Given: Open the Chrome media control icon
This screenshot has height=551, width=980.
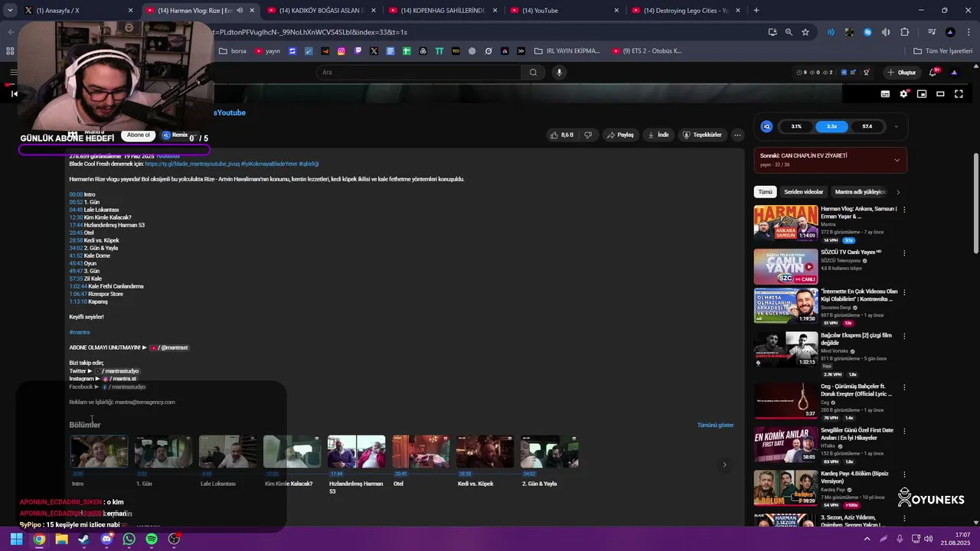Looking at the screenshot, I should click(x=932, y=32).
